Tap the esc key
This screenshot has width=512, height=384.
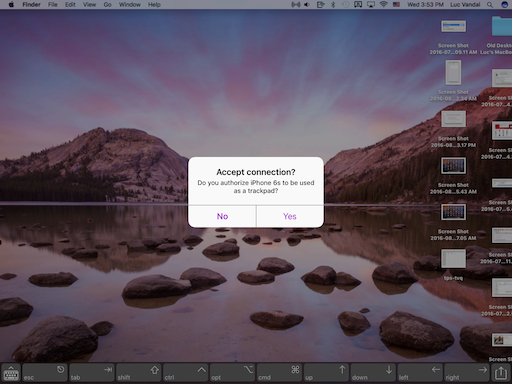click(45, 373)
